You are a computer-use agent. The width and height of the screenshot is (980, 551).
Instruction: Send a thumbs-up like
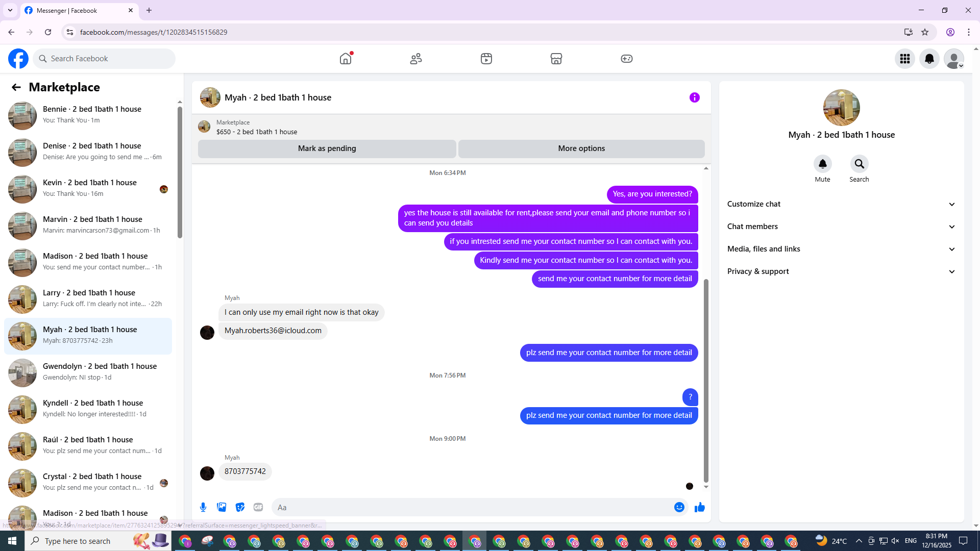coord(700,507)
